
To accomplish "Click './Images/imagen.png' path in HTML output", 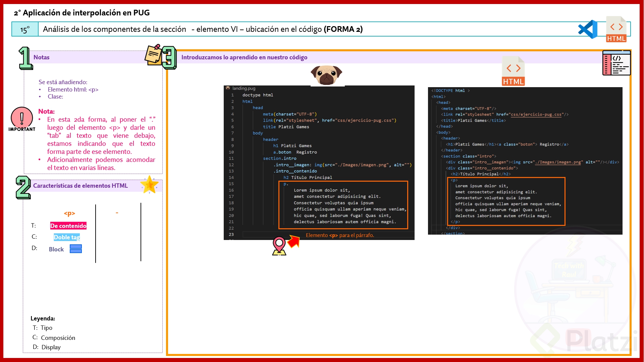I will point(558,162).
